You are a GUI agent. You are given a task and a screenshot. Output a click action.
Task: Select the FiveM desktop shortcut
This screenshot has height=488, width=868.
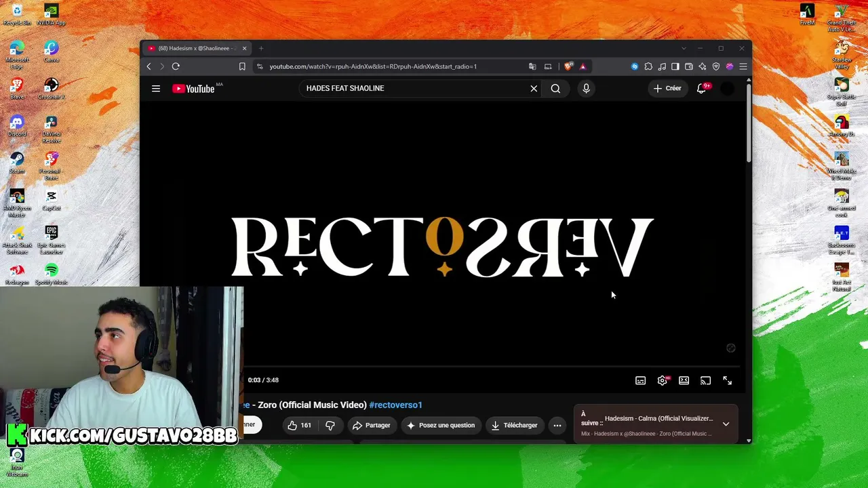(807, 14)
